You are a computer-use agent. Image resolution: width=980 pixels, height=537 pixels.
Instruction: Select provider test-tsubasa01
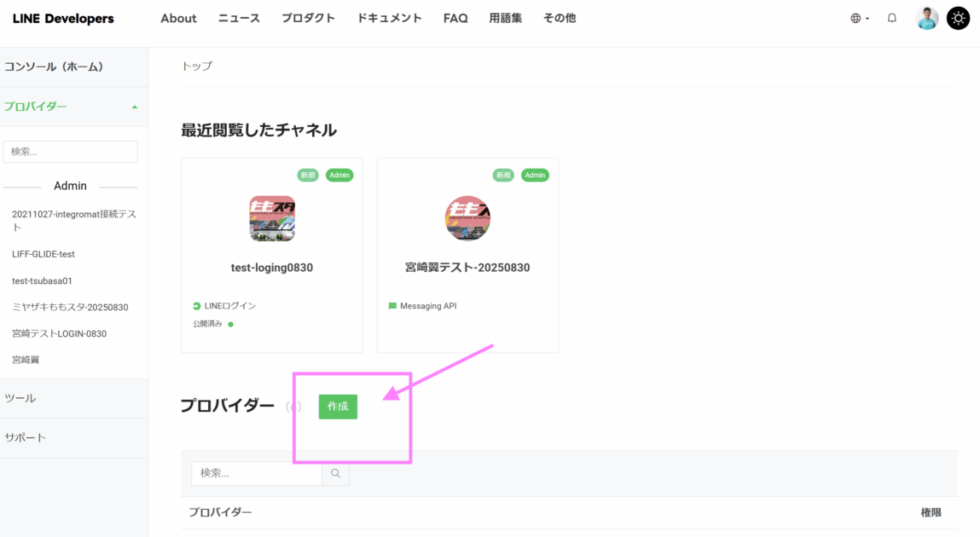[x=42, y=281]
